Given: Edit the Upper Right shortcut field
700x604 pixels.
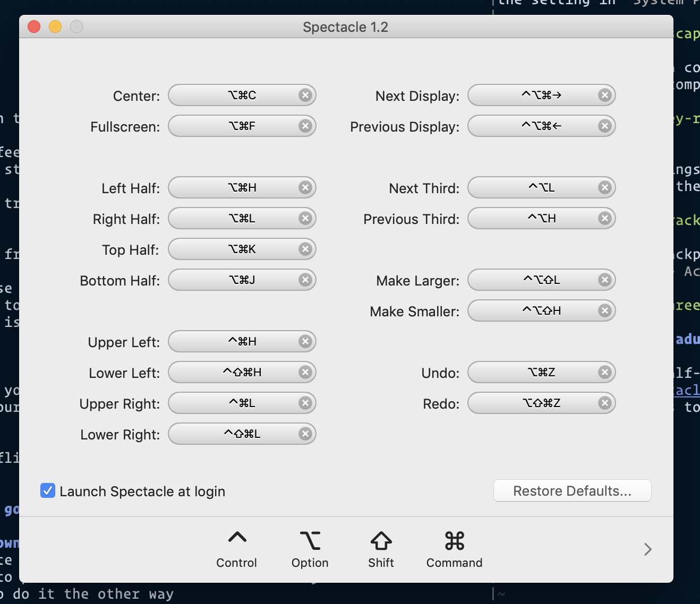Looking at the screenshot, I should (x=242, y=403).
